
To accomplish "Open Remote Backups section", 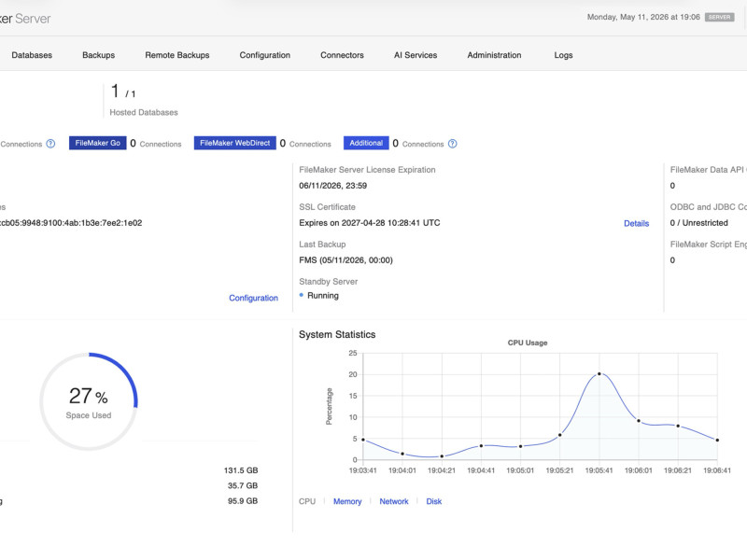I will coord(177,55).
